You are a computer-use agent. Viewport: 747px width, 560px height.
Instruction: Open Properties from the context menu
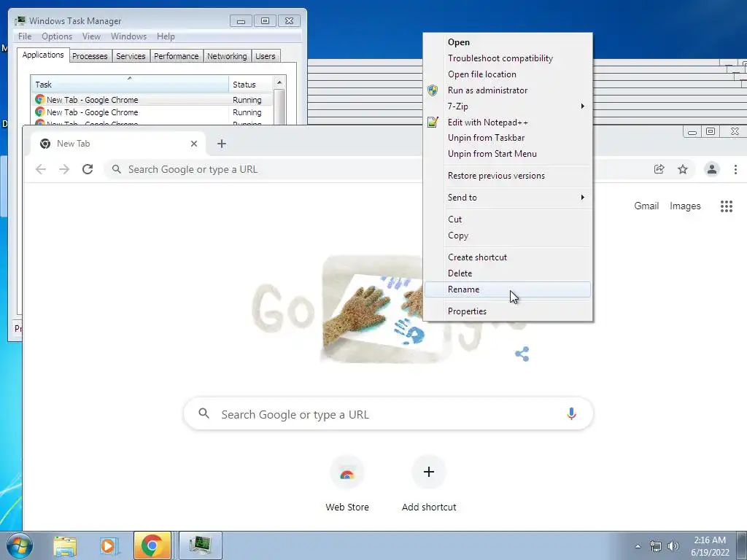coord(508,311)
